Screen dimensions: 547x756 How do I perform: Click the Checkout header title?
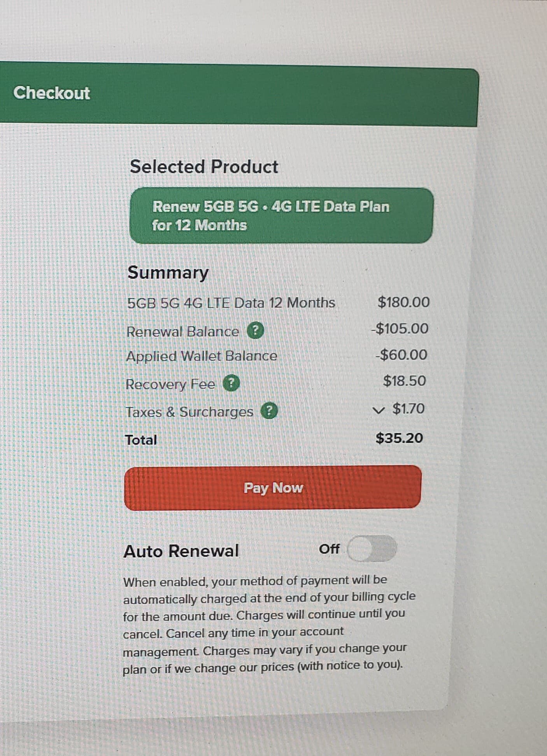tap(51, 93)
